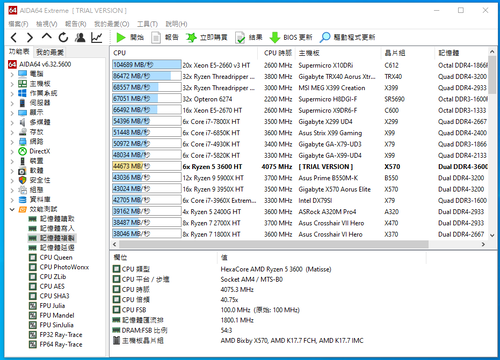Click the checkmark 結果 results toolbar button
Image resolution: width=500 pixels, height=360 pixels.
click(249, 37)
